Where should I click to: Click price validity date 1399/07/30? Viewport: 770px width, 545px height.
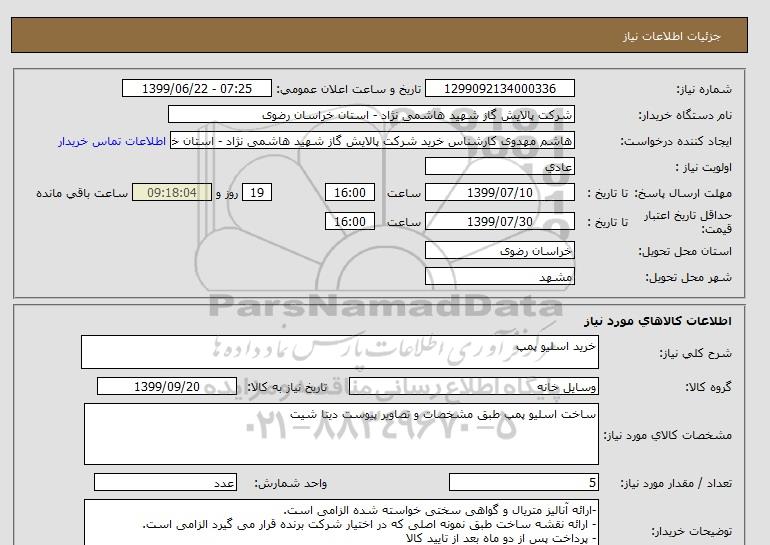tap(499, 221)
